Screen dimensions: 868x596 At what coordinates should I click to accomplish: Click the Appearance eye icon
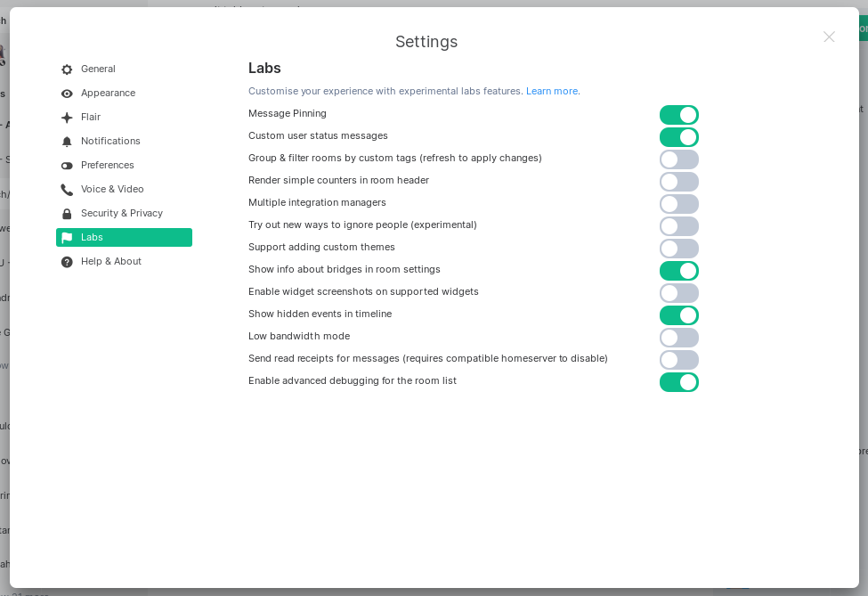pos(67,94)
